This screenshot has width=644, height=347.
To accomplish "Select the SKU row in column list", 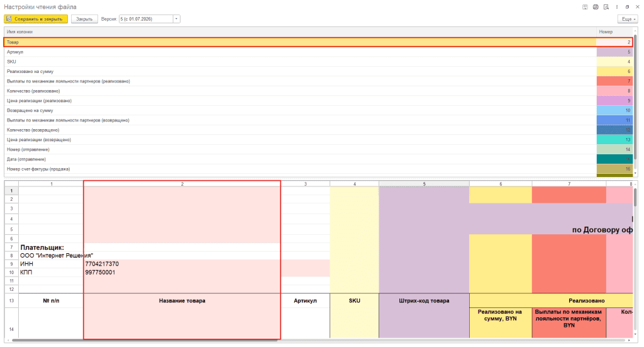I will (x=300, y=62).
